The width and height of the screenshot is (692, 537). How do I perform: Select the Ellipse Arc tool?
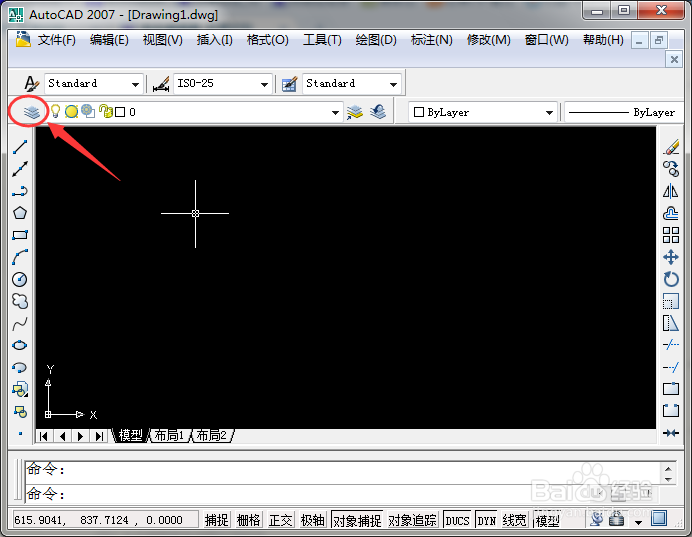click(20, 368)
